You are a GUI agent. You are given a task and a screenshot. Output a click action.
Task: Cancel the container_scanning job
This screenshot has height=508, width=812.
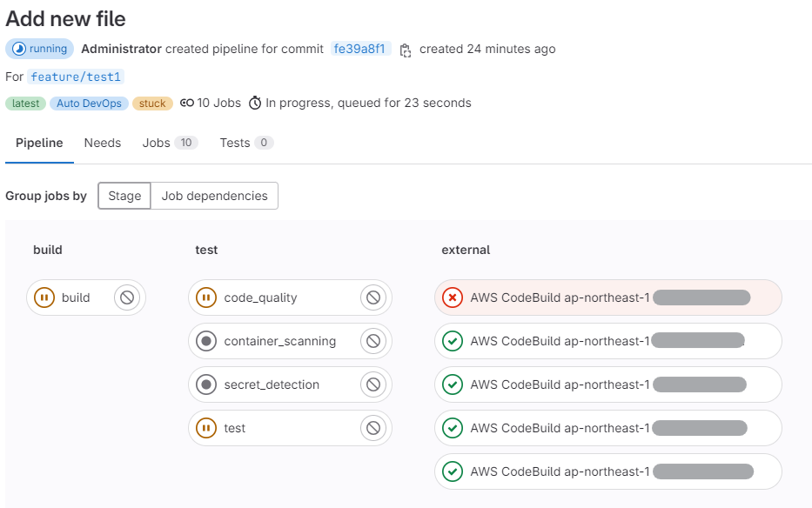[x=374, y=341]
